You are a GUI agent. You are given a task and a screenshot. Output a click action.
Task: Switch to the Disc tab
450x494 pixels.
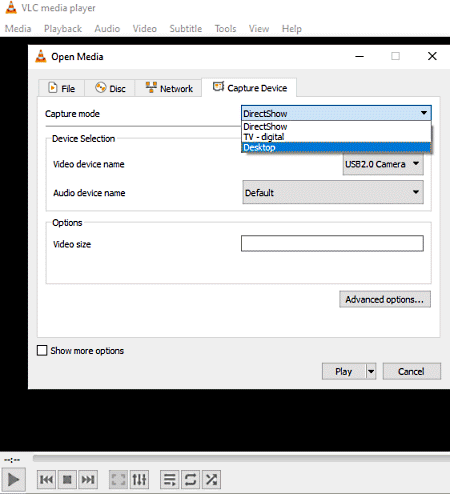pyautogui.click(x=110, y=88)
